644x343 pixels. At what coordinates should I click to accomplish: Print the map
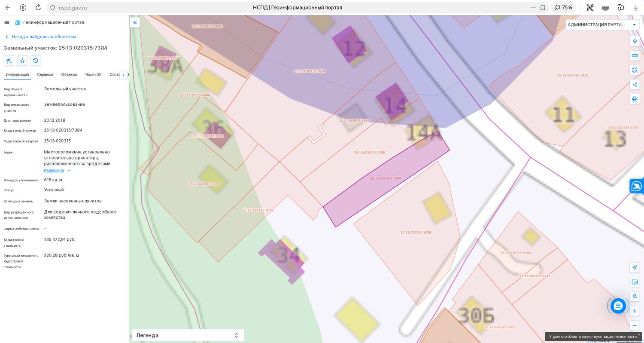tap(635, 99)
